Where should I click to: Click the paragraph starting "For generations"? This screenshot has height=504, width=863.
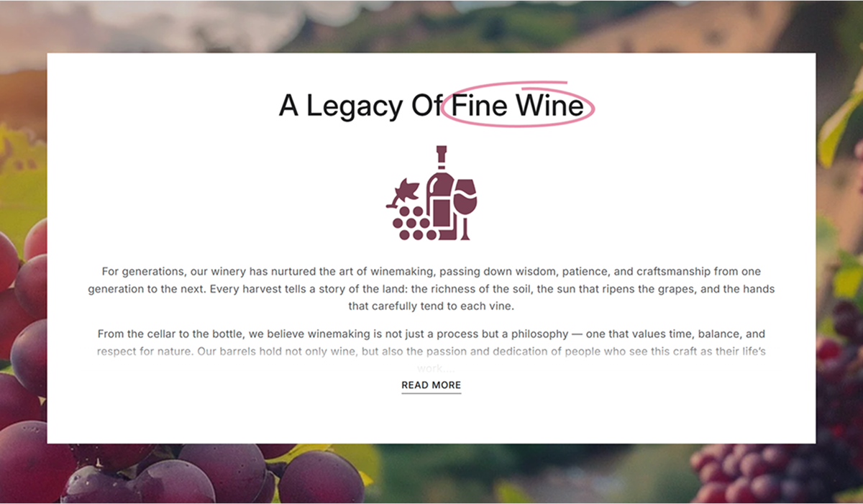tap(431, 289)
